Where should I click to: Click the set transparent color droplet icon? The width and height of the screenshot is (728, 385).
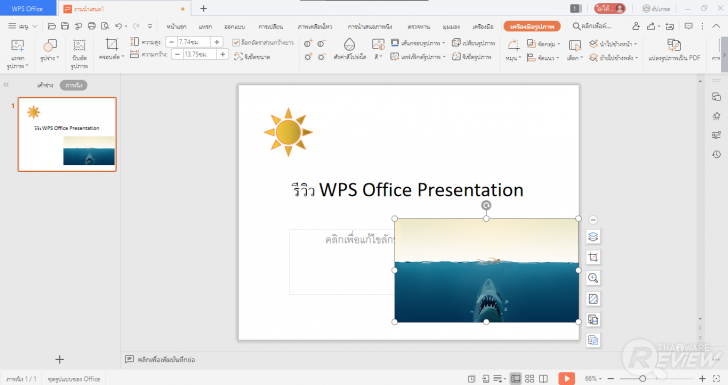(350, 45)
